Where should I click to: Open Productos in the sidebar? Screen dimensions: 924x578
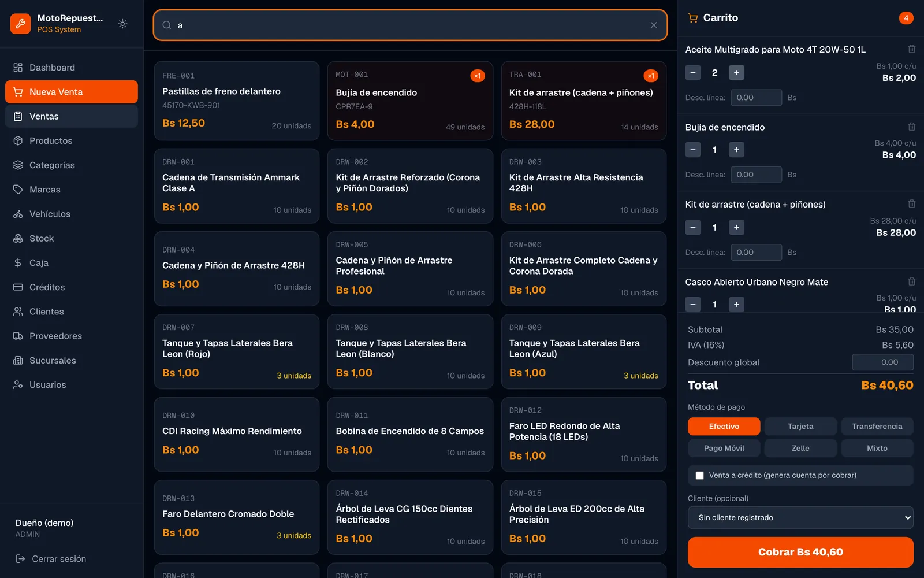pyautogui.click(x=72, y=140)
